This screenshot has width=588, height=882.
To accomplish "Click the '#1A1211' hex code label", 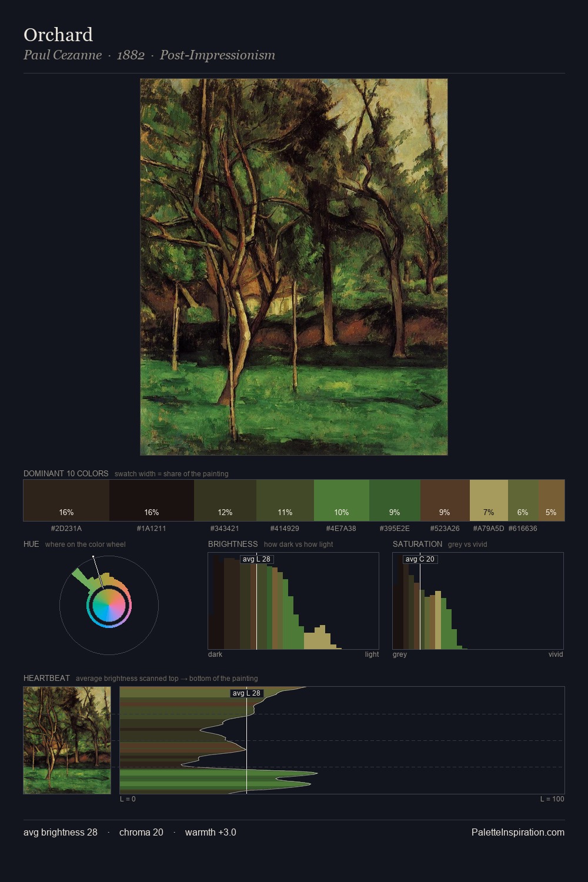I will coord(152,529).
